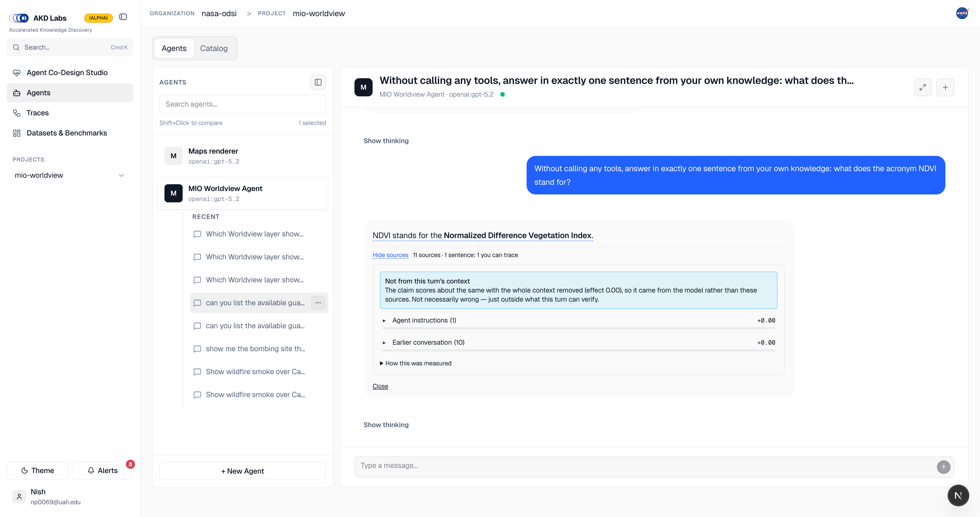Expand the chat to full screen
980x517 pixels.
(922, 87)
